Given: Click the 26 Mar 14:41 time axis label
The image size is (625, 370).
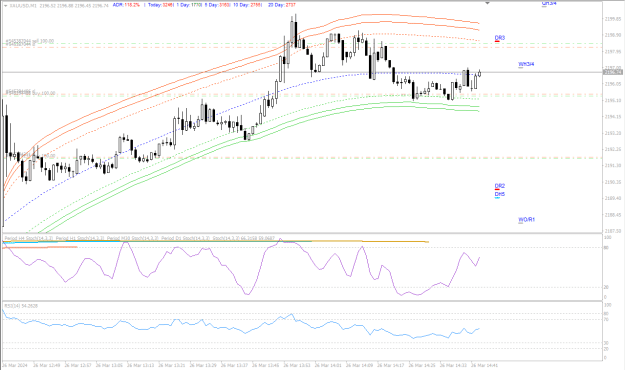Looking at the screenshot, I should click(485, 365).
